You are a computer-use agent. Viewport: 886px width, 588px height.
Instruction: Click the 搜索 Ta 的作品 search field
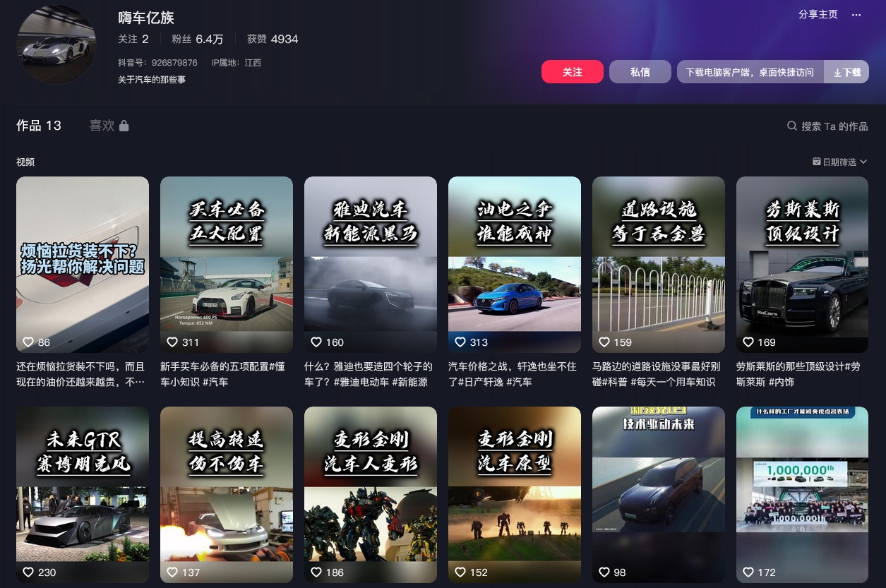coord(827,126)
